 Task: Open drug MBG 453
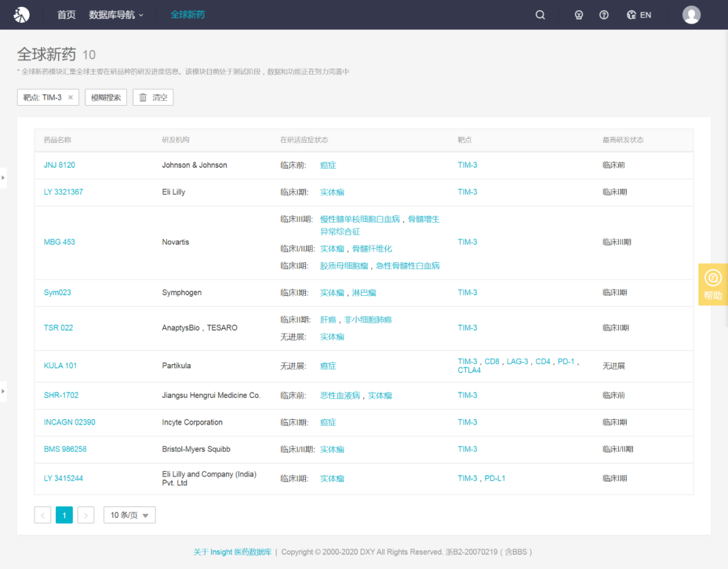59,243
